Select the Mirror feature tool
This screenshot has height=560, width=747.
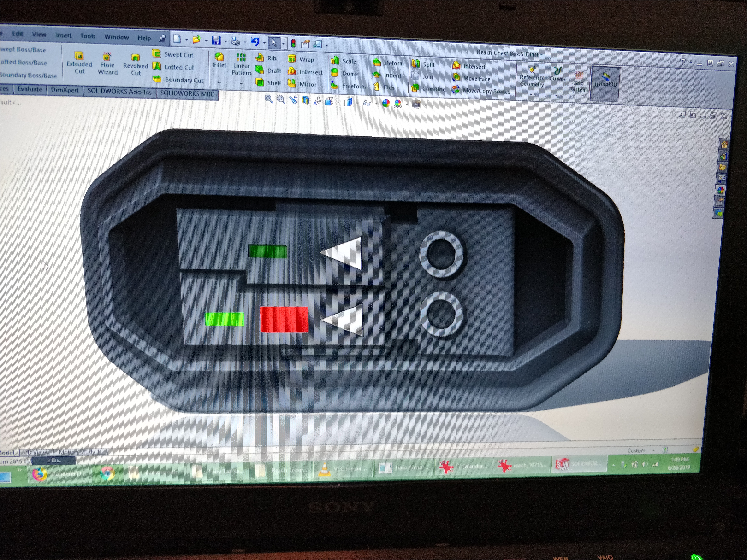302,84
